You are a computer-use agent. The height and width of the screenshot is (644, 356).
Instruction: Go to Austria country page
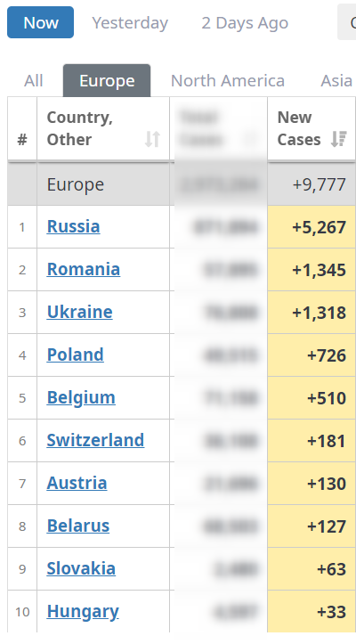click(x=77, y=483)
